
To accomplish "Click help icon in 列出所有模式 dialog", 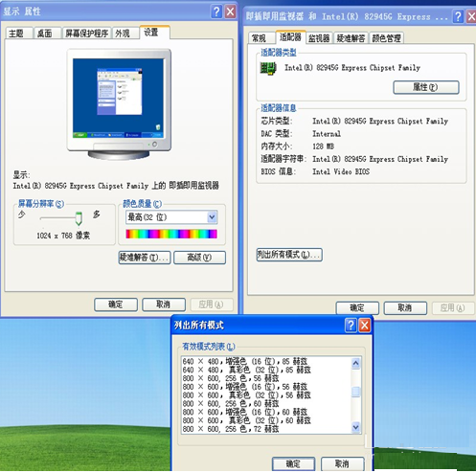I will point(351,326).
